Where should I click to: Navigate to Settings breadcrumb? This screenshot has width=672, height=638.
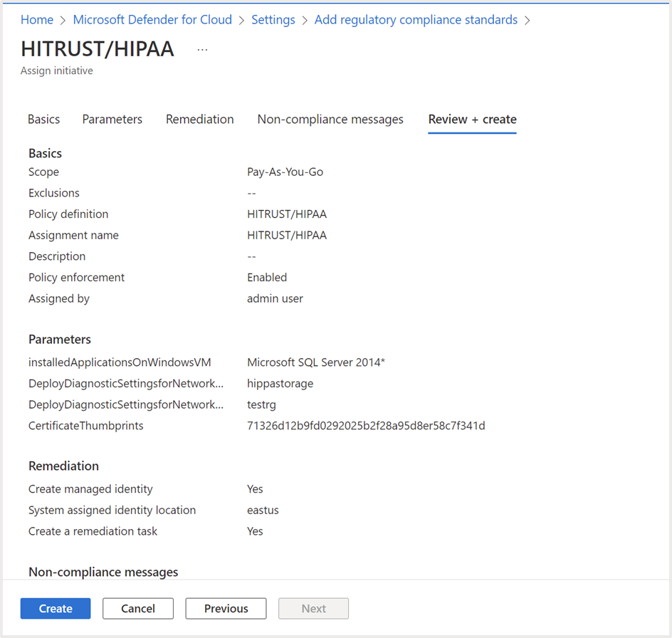click(273, 20)
